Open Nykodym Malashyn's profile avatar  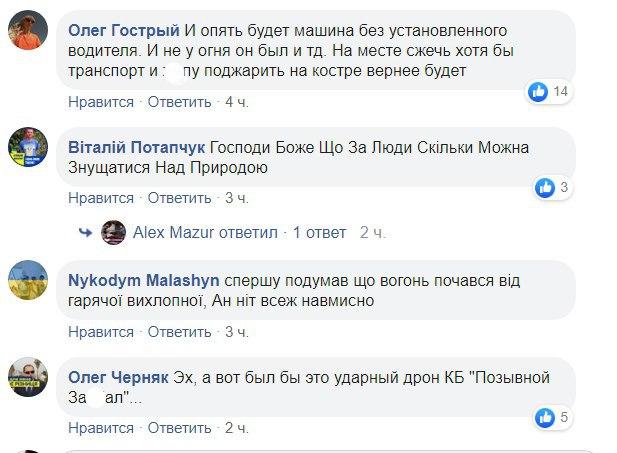[x=28, y=281]
